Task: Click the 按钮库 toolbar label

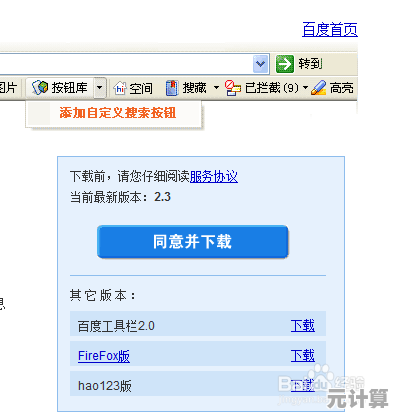Action: point(69,88)
